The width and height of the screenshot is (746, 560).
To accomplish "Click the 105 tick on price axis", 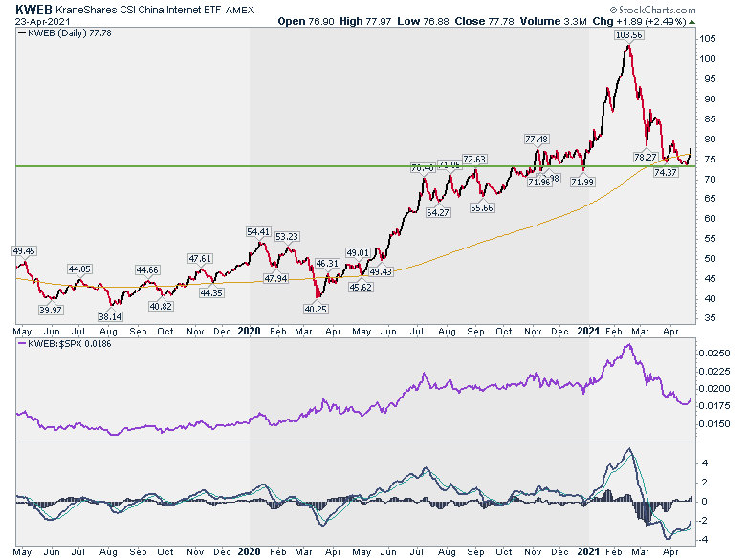I will 708,39.
